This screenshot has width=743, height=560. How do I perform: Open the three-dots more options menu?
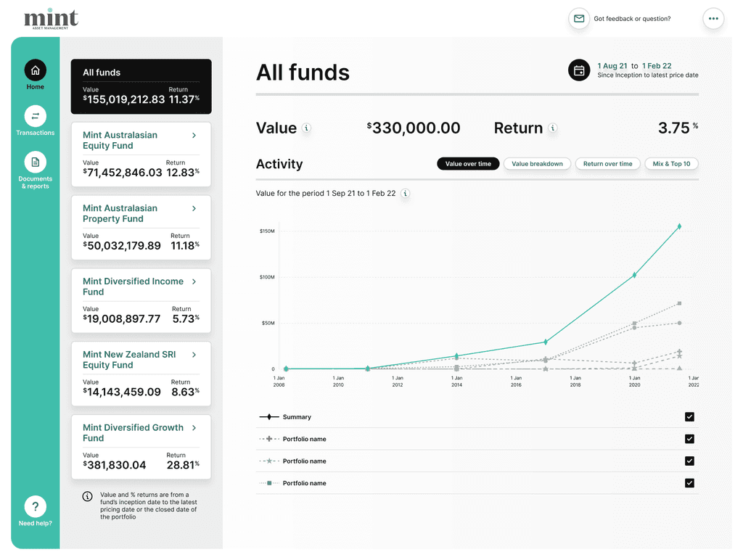(x=713, y=18)
